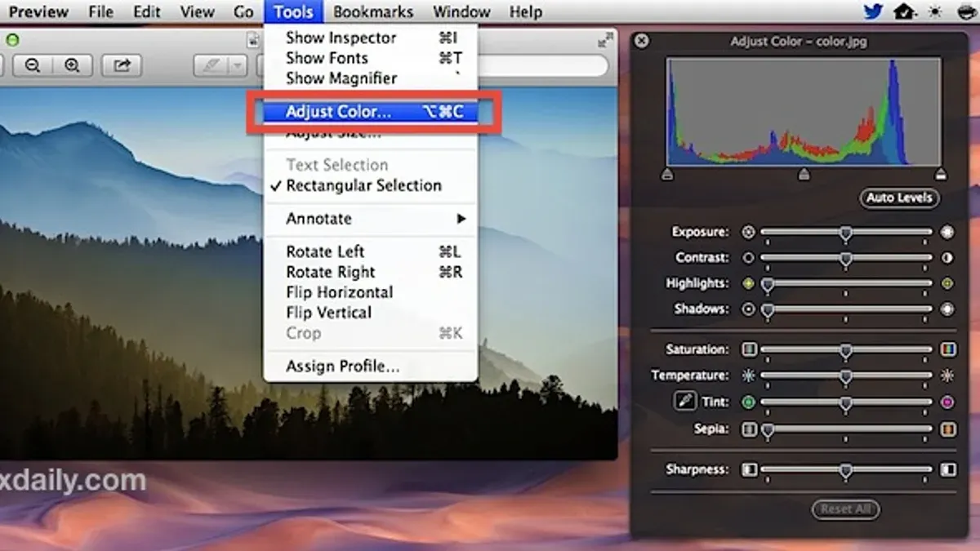Click the high saturation color icon

tap(947, 349)
